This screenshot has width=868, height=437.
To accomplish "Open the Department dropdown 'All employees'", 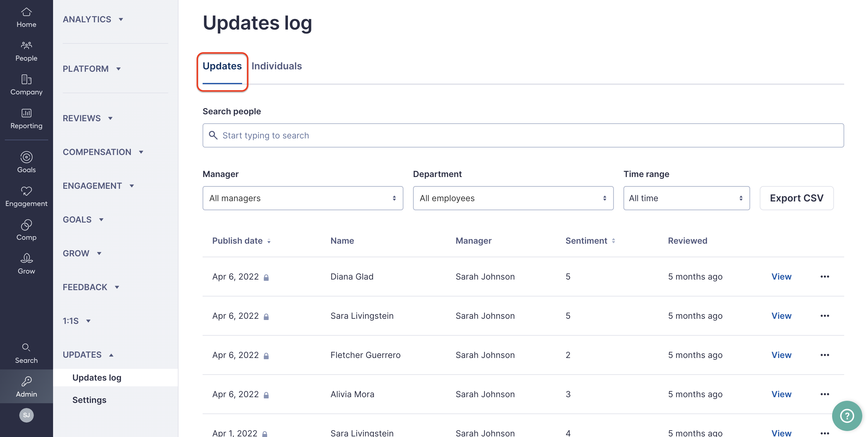I will tap(513, 198).
